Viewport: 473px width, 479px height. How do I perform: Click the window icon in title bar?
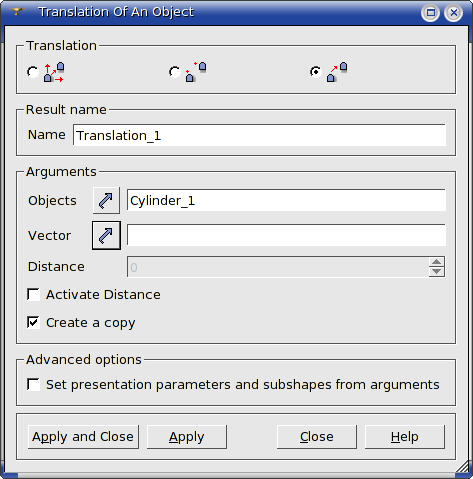point(16,12)
